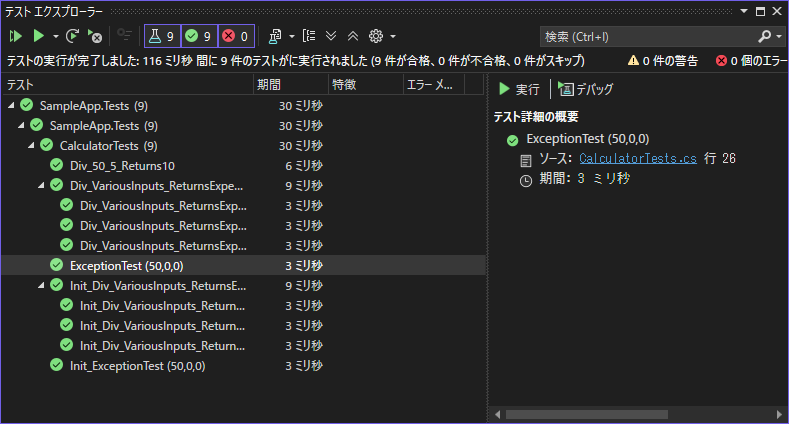The height and width of the screenshot is (424, 789).
Task: Click テスト詳細の概要 heading
Action: point(536,117)
